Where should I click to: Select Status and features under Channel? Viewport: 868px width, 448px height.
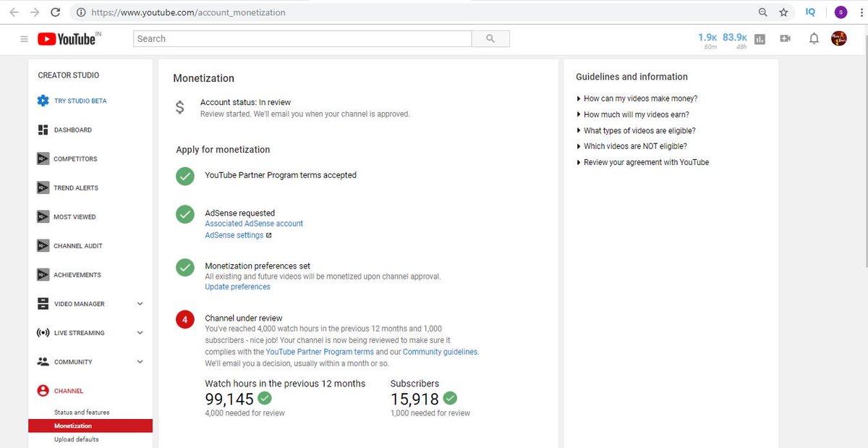point(82,412)
